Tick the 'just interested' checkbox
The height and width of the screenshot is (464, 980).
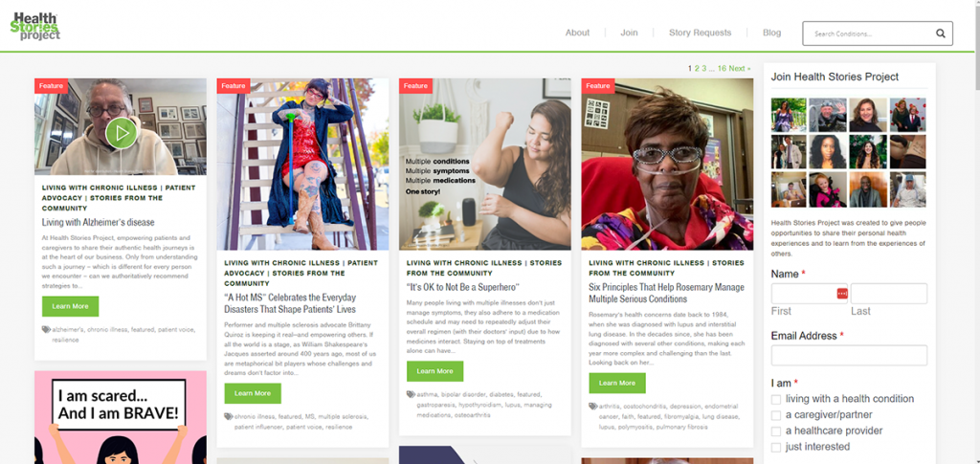(x=775, y=447)
